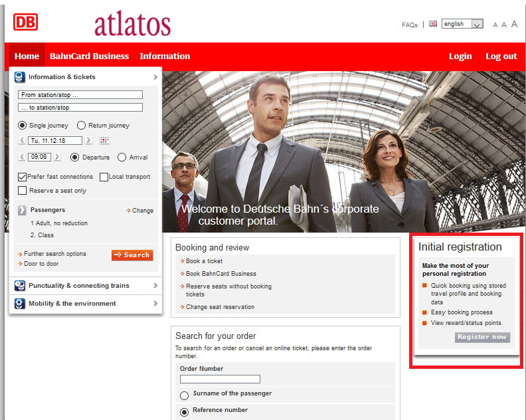Open the FAQs link
Viewport: 526px width, 420px height.
click(410, 25)
